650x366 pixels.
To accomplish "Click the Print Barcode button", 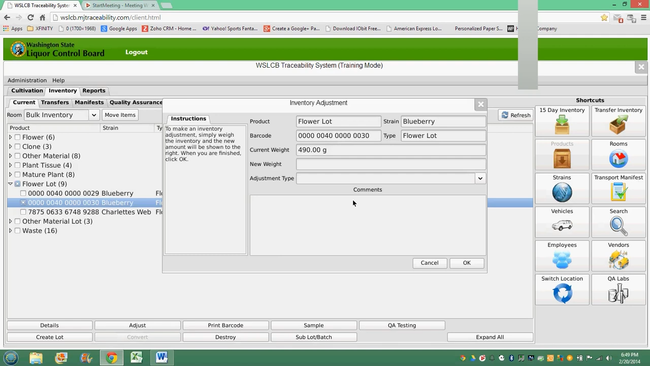I will click(226, 325).
